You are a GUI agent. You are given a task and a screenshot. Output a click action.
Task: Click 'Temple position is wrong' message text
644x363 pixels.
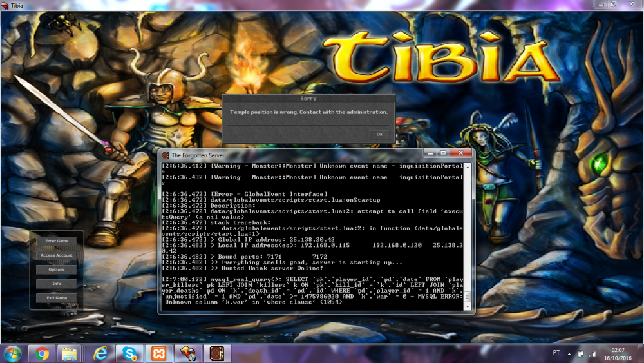(x=308, y=112)
